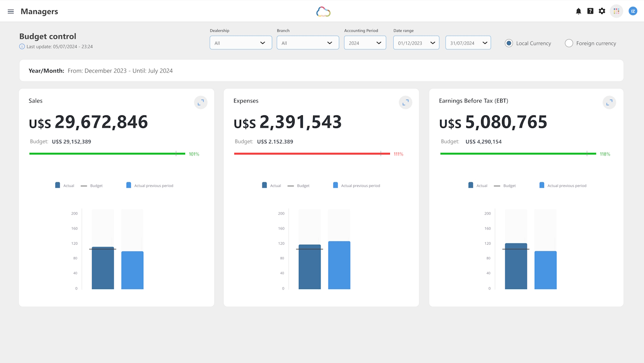
Task: Toggle Budget legend in Expenses chart
Action: coord(299,186)
